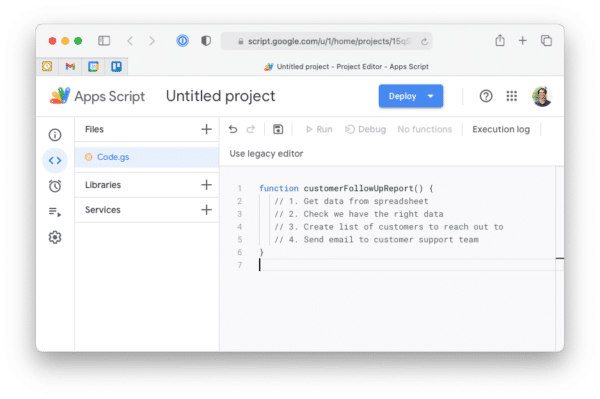Click the Run button
The width and height of the screenshot is (600, 399).
(x=319, y=129)
